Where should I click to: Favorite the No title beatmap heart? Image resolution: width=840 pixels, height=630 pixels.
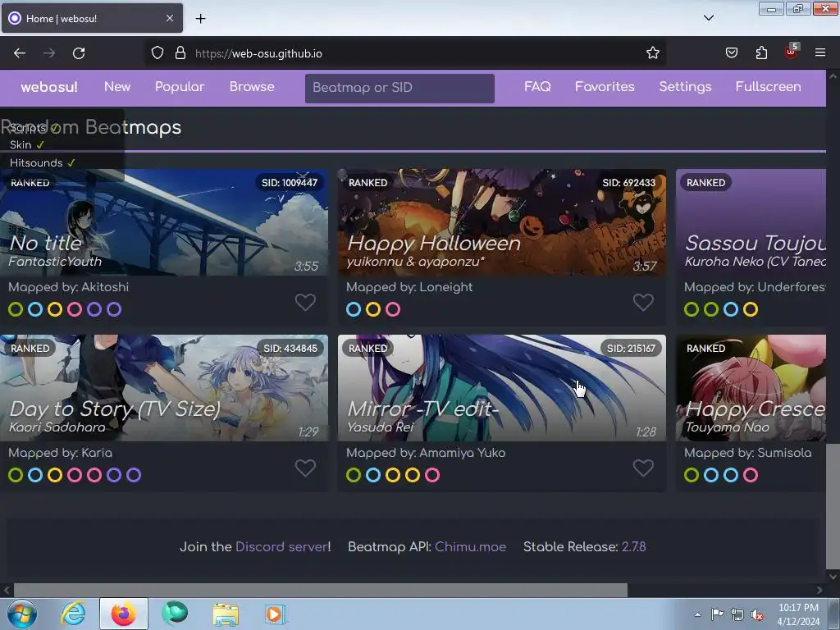coord(305,303)
